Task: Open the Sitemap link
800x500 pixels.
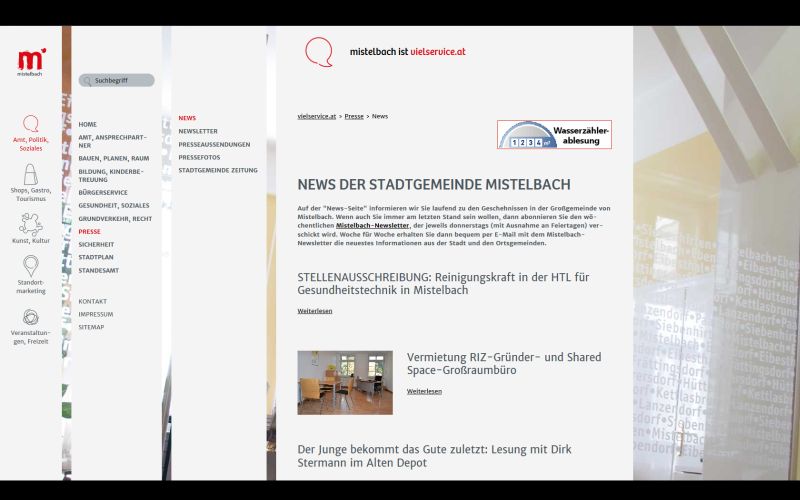Action: (x=91, y=328)
